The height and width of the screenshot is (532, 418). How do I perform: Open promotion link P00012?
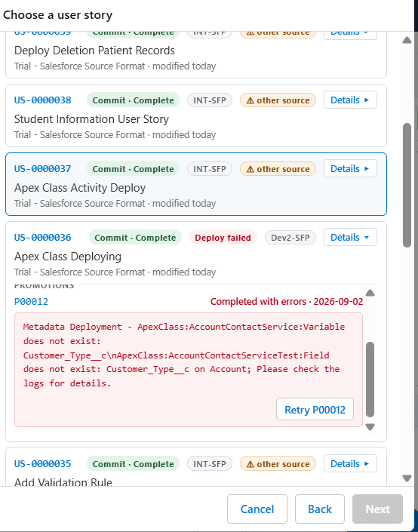tap(31, 302)
